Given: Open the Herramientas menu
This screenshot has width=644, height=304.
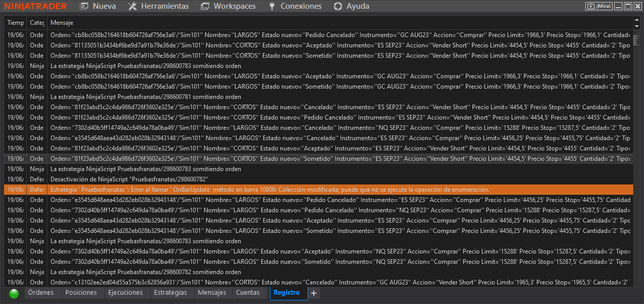Looking at the screenshot, I should (158, 6).
